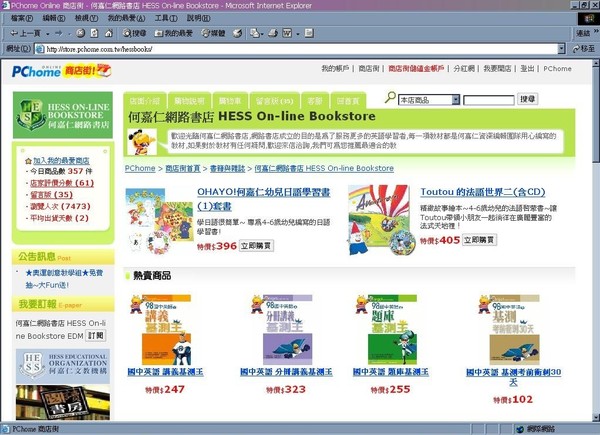Open Word edit dropdown arrow
The width and height of the screenshot is (600, 435).
pyautogui.click(x=297, y=34)
